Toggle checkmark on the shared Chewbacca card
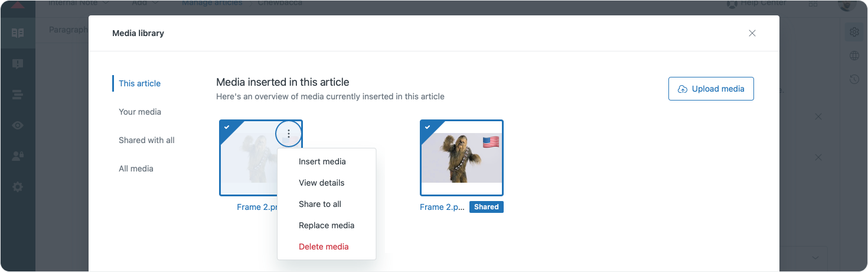868x272 pixels. coord(428,127)
